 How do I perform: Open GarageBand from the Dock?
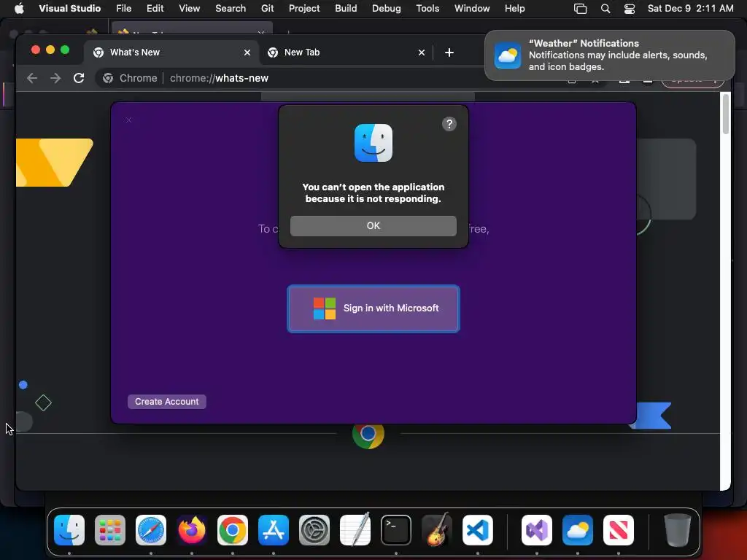tap(437, 530)
